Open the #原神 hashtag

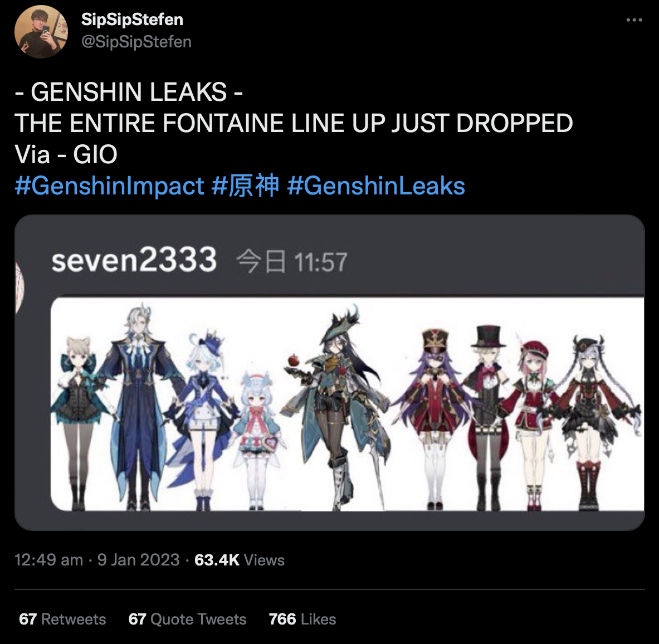246,186
